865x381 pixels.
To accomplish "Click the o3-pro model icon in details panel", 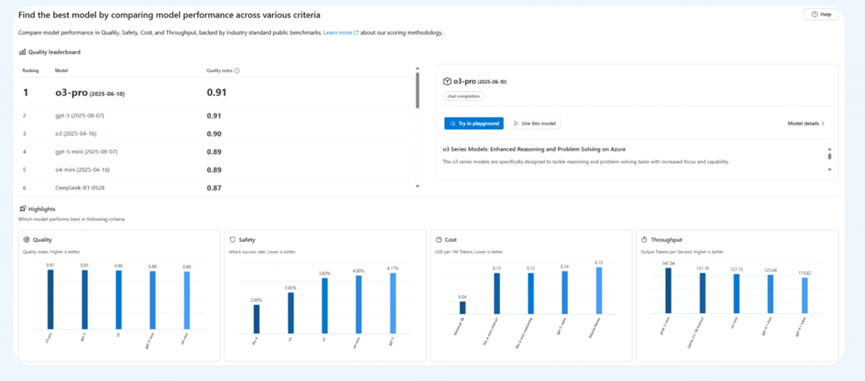I will [x=447, y=81].
